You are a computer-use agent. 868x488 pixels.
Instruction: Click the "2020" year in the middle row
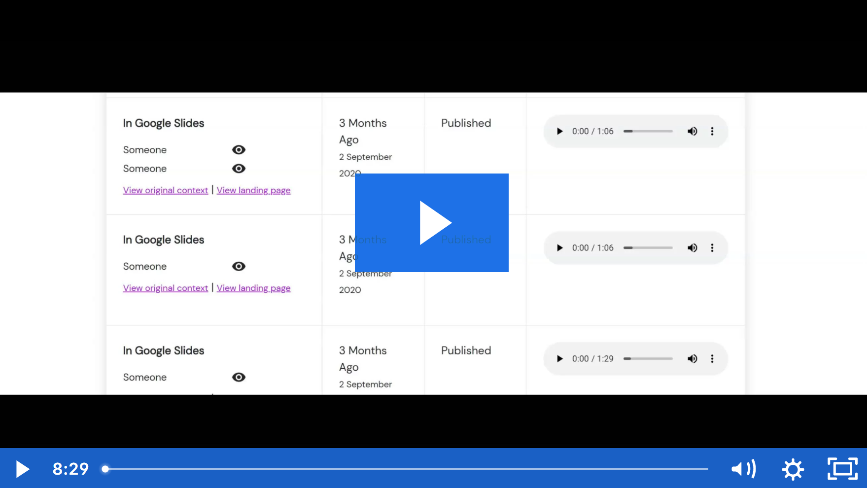350,290
